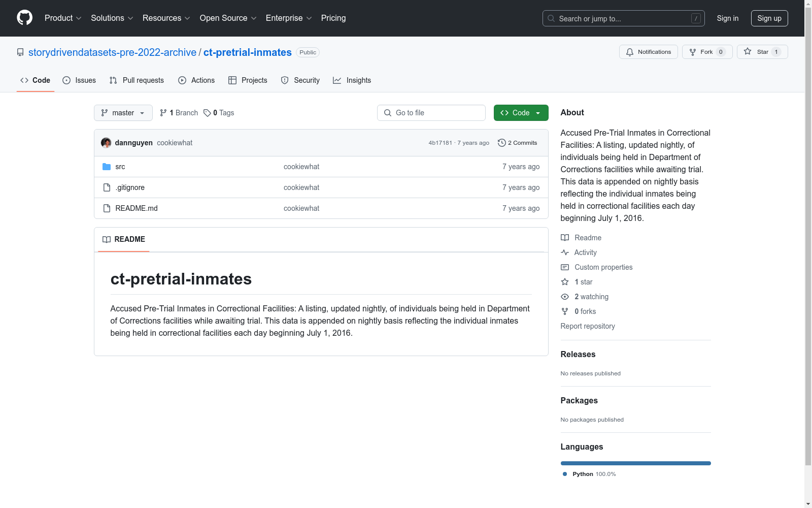Click '7 years ago' in README.md row
The image size is (812, 508).
click(x=521, y=208)
